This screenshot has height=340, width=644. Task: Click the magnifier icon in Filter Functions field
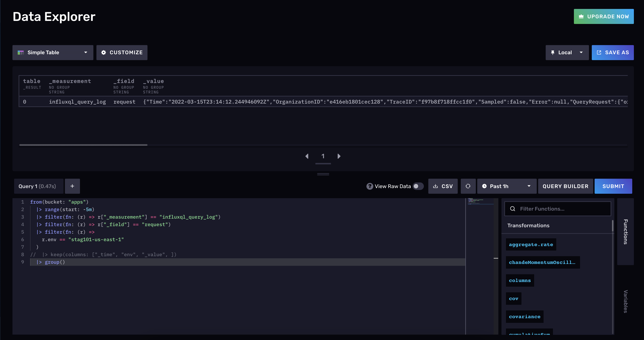coord(513,209)
